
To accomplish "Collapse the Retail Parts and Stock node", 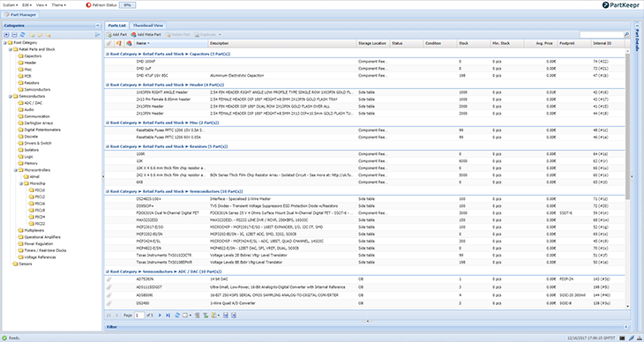I will pyautogui.click(x=11, y=49).
